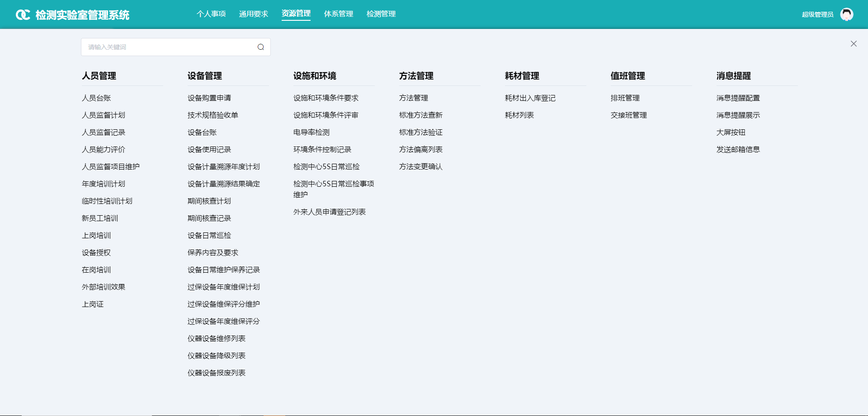
Task: Click the search magnifier icon
Action: click(x=261, y=47)
